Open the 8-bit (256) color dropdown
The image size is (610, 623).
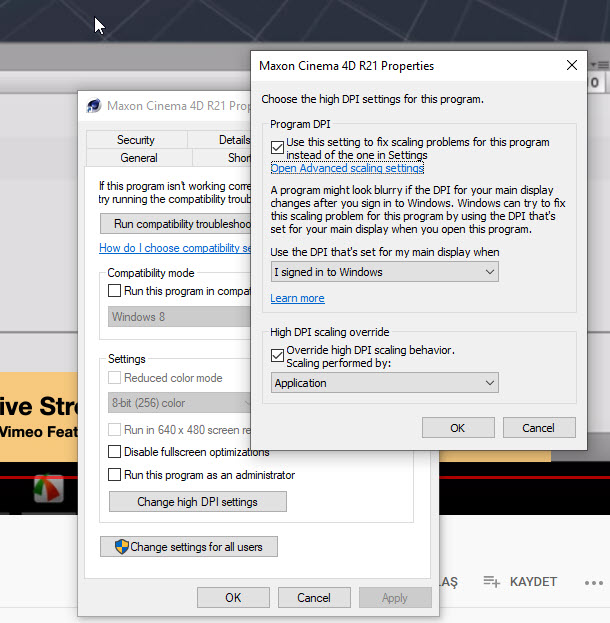coord(179,403)
